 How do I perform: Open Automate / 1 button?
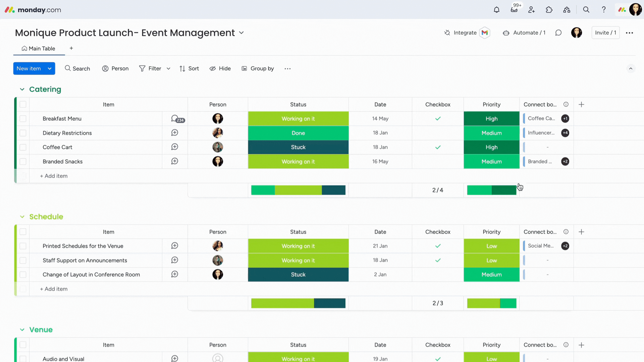[x=524, y=33]
